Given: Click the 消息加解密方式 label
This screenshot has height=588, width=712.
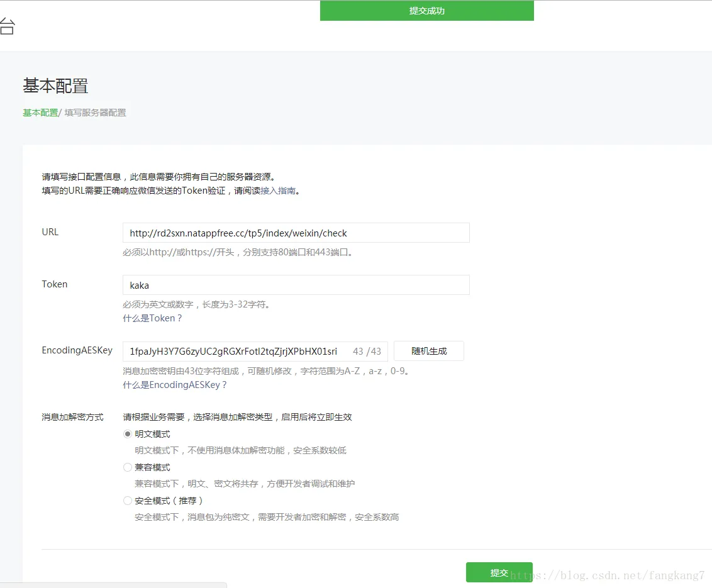Looking at the screenshot, I should click(x=73, y=418).
